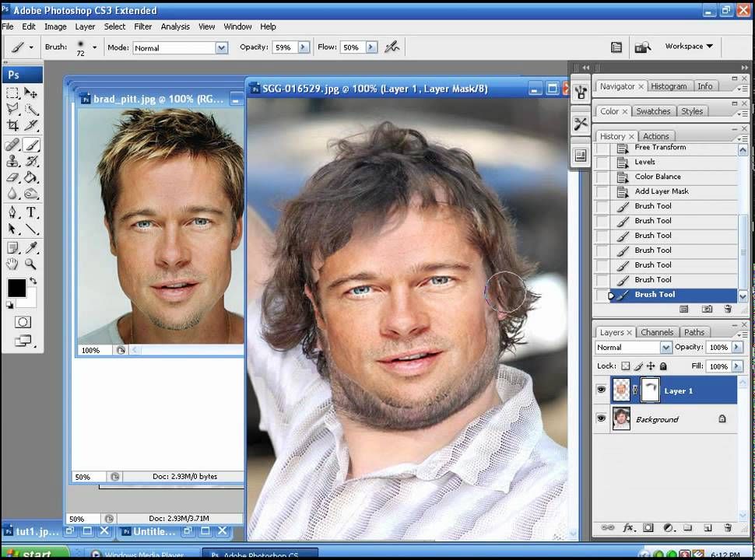Click the black foreground color swatch
The height and width of the screenshot is (560, 755).
[x=16, y=287]
